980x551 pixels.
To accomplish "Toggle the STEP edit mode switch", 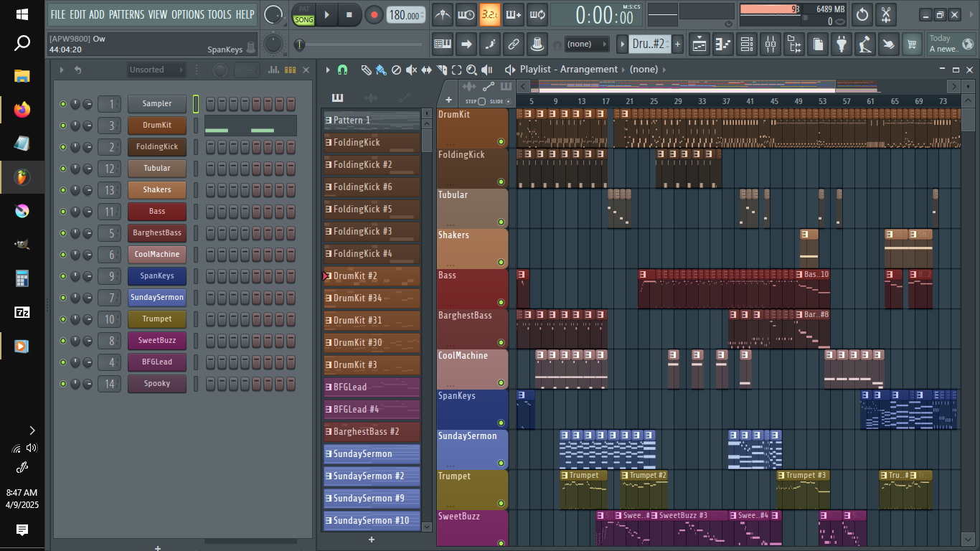I will coord(481,102).
